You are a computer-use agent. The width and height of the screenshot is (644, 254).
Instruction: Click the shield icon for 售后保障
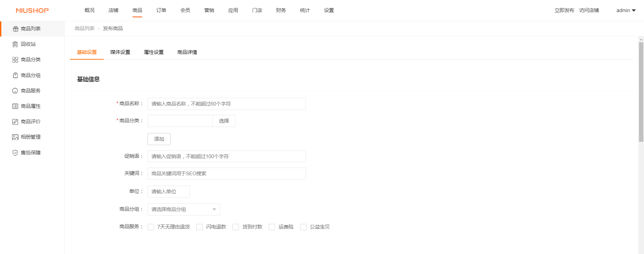(x=15, y=153)
